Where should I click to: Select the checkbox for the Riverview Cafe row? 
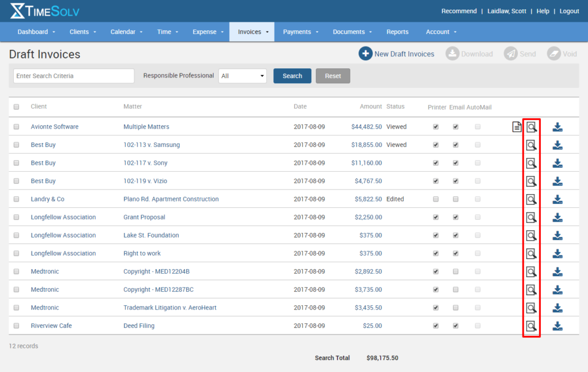click(16, 325)
